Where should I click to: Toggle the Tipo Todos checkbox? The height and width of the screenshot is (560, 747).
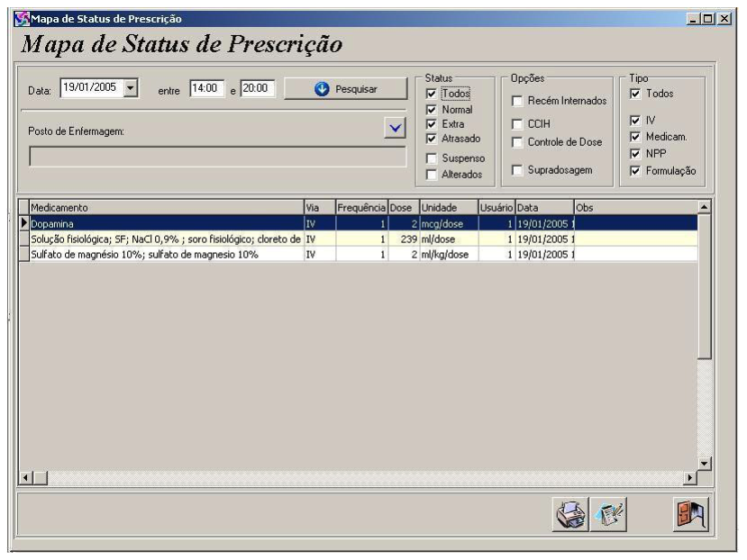click(635, 94)
